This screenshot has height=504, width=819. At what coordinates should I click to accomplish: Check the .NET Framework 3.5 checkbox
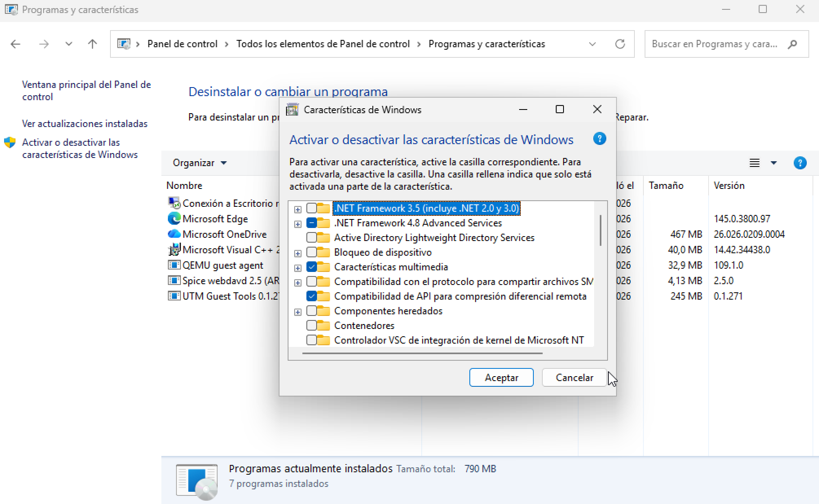point(312,208)
